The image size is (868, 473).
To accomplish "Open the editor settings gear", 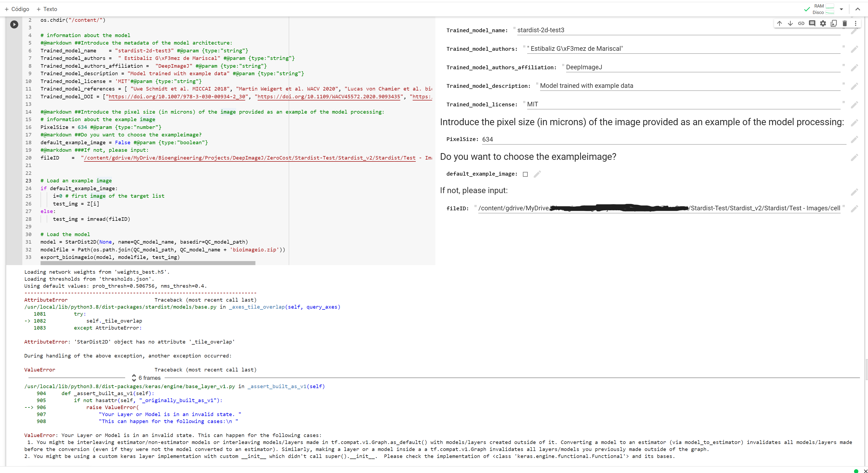I will pos(823,23).
